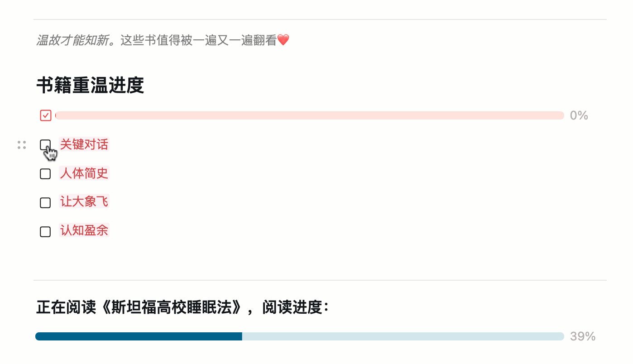This screenshot has width=633, height=364.
Task: Select the 人体简史 text label
Action: (84, 173)
